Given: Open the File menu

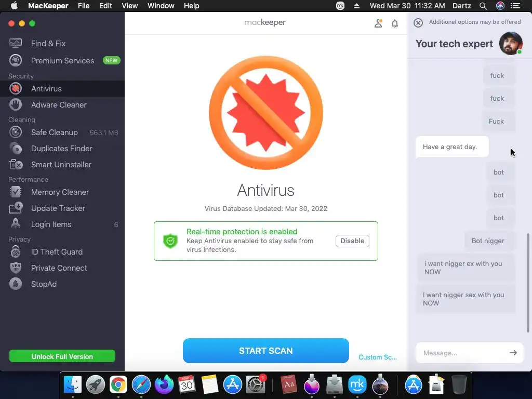Looking at the screenshot, I should click(84, 6).
